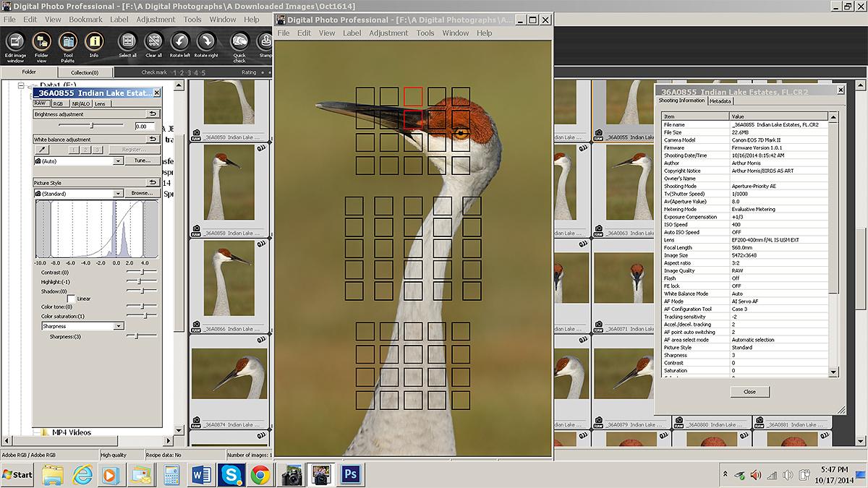
Task: Expand the Data1 drive tree node
Action: coord(22,86)
